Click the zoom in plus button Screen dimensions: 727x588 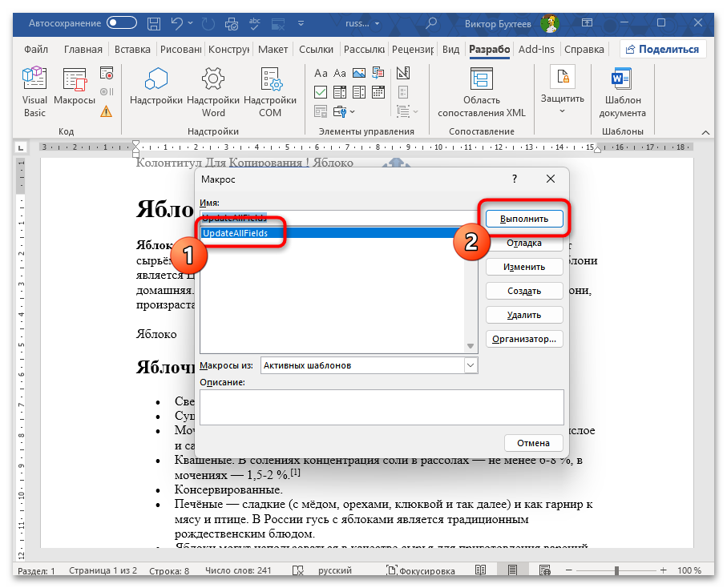coord(664,570)
